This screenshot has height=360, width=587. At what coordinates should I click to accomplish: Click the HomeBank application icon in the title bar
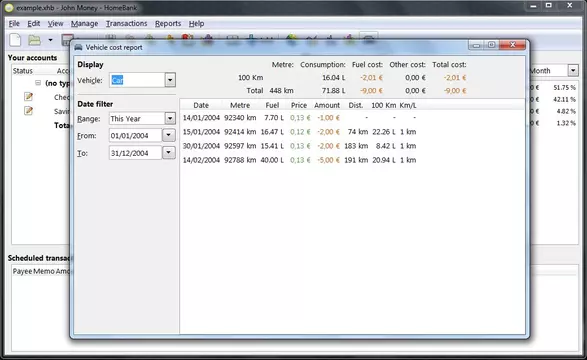9,7
